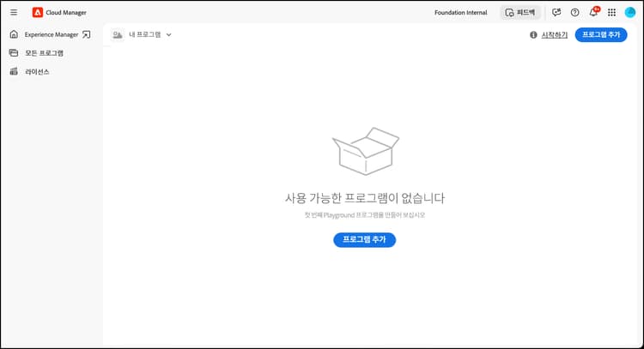This screenshot has height=349, width=644.
Task: Open the hamburger navigation menu
Action: tap(14, 12)
